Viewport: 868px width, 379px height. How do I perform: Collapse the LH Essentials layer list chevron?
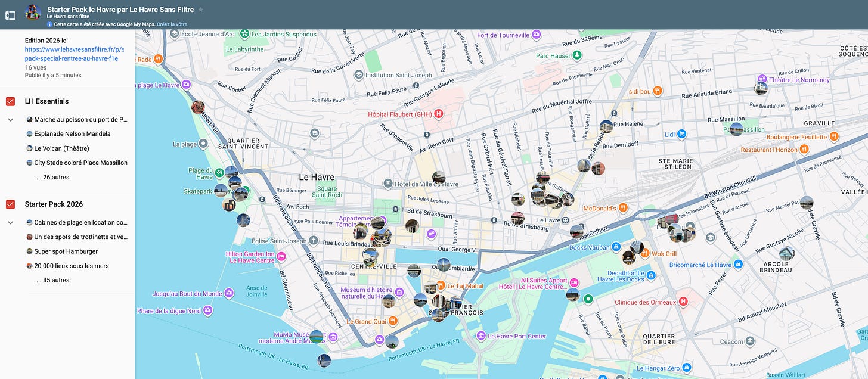tap(10, 120)
